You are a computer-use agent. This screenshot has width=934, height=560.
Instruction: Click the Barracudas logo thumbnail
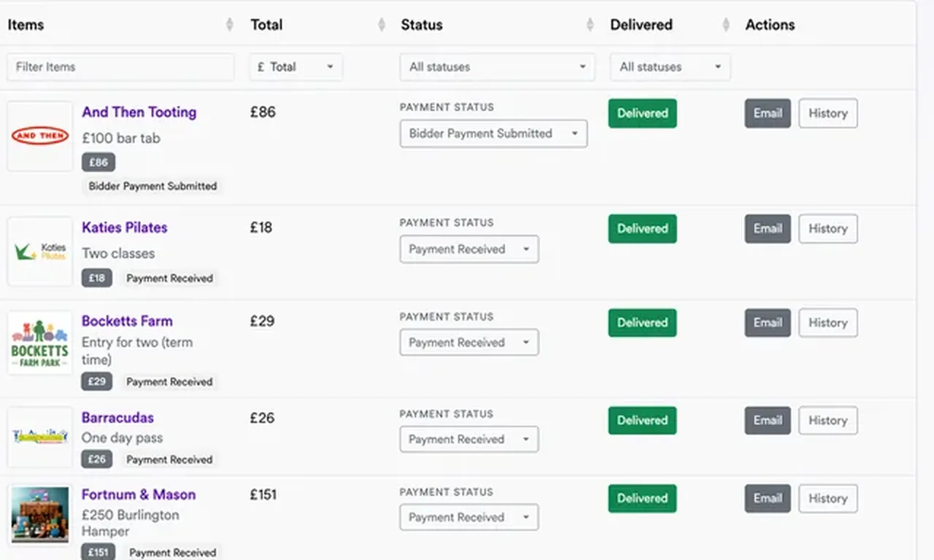coord(40,437)
